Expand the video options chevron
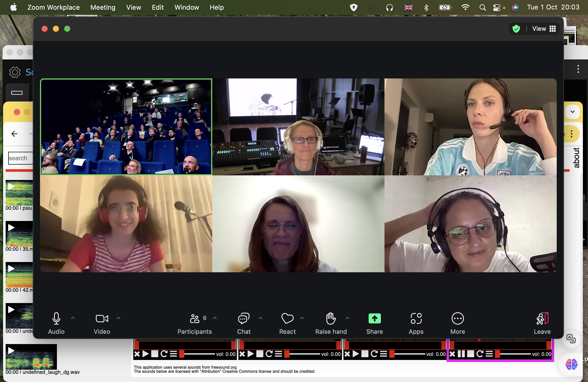 118,318
